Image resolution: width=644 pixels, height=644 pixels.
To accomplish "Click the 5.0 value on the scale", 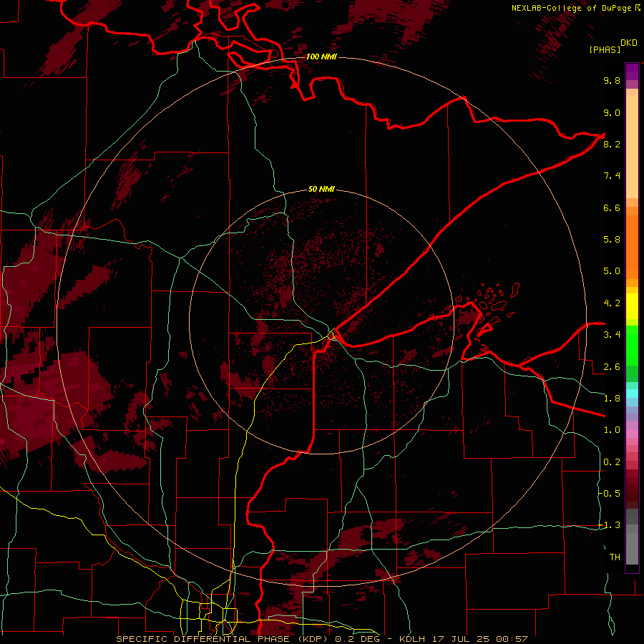I will 612,271.
